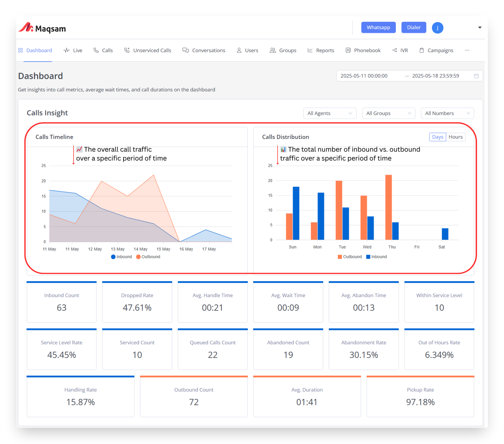Click the Serviced Count card
The image size is (504, 444).
pos(137,349)
